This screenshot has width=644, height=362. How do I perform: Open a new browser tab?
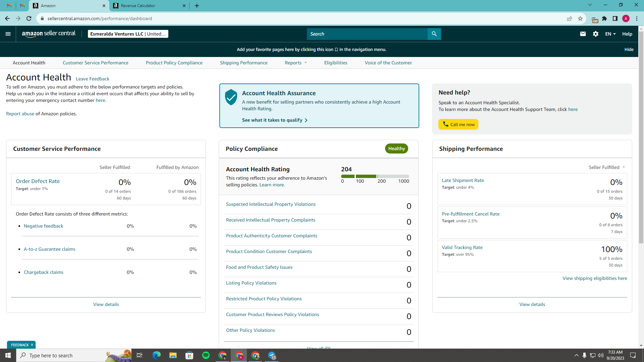[x=197, y=6]
